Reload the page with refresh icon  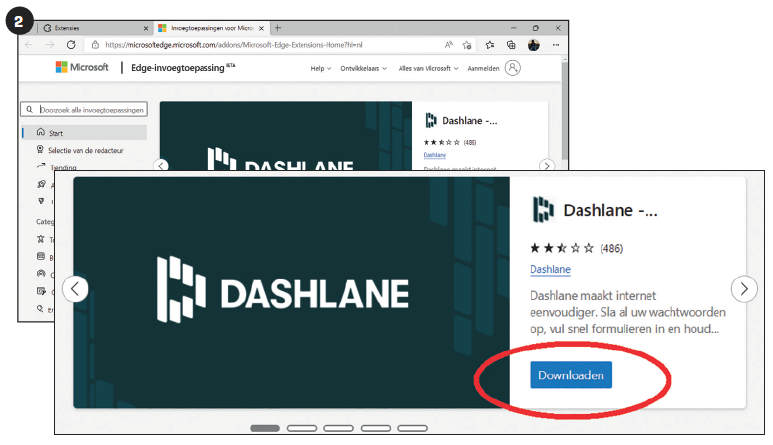coord(71,45)
